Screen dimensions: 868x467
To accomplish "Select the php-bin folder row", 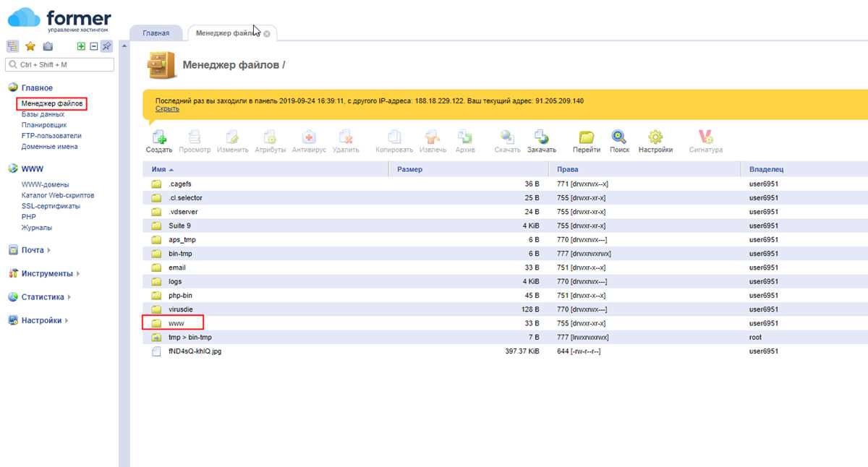I will [x=506, y=296].
